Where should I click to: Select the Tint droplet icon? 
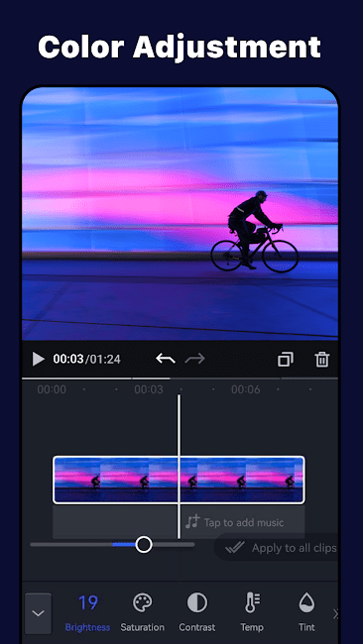[x=306, y=612]
